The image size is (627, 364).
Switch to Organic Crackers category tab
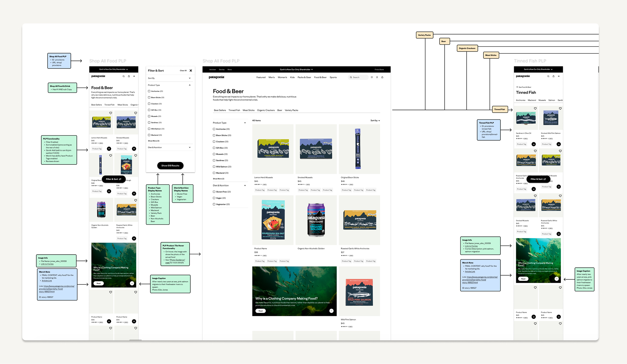tap(266, 110)
